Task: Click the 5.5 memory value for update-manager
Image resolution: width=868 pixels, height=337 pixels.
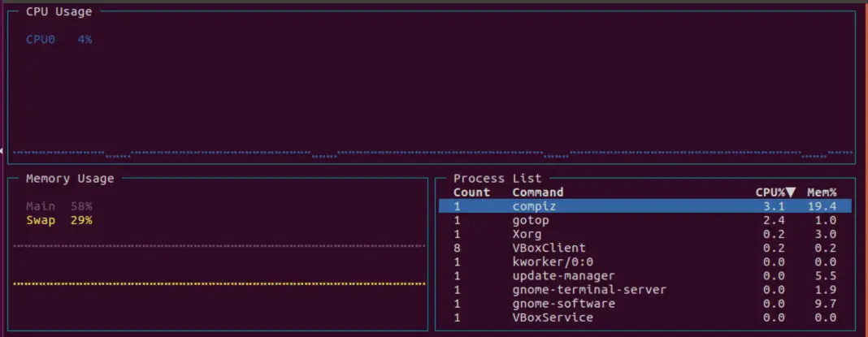Action: pyautogui.click(x=826, y=275)
